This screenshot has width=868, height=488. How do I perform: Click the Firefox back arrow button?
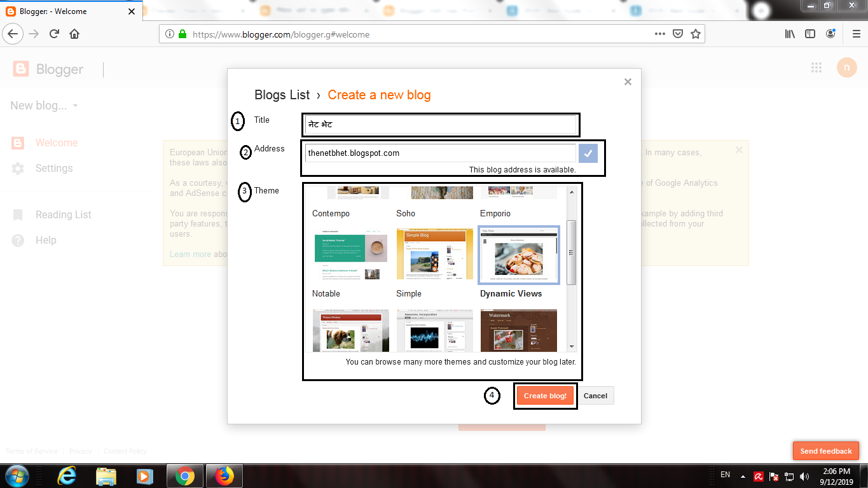13,34
